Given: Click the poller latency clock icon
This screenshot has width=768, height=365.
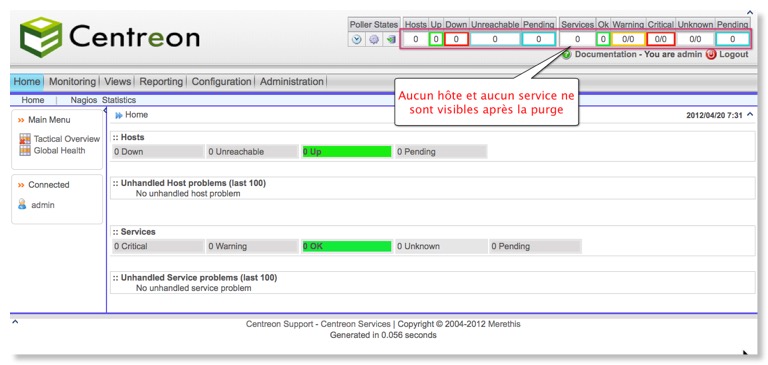Looking at the screenshot, I should [x=357, y=39].
